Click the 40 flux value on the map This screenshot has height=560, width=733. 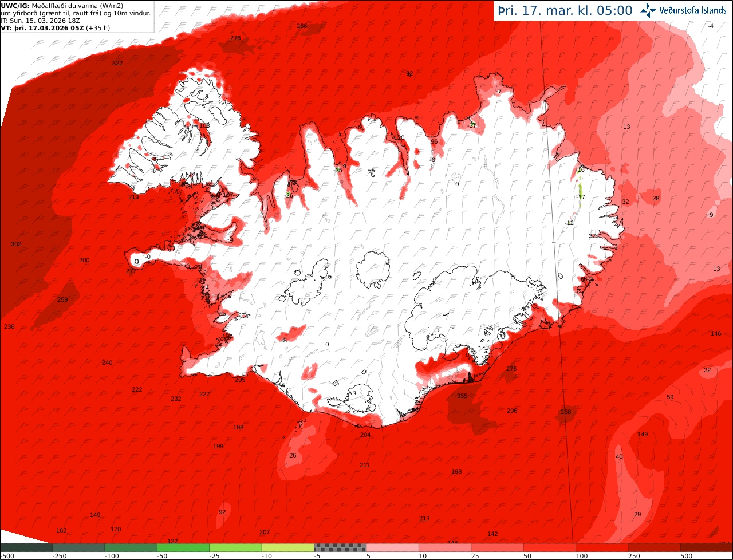tap(618, 456)
